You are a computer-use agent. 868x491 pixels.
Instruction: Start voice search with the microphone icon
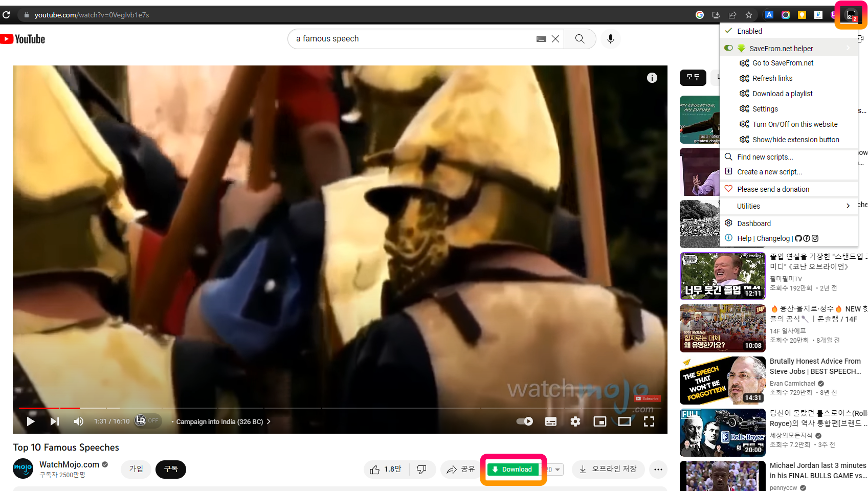coord(610,39)
